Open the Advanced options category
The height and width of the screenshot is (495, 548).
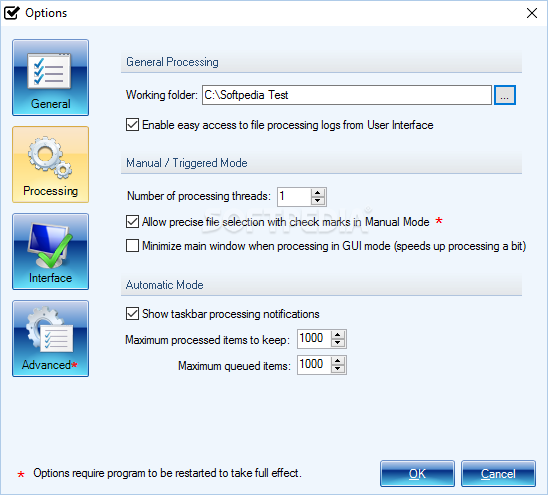[x=50, y=338]
